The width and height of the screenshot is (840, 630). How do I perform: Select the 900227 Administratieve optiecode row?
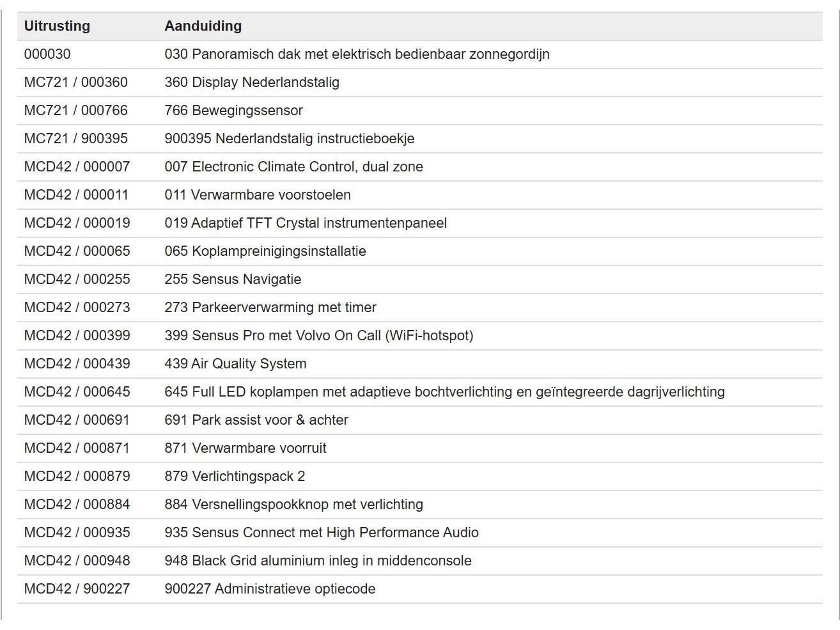[419, 589]
